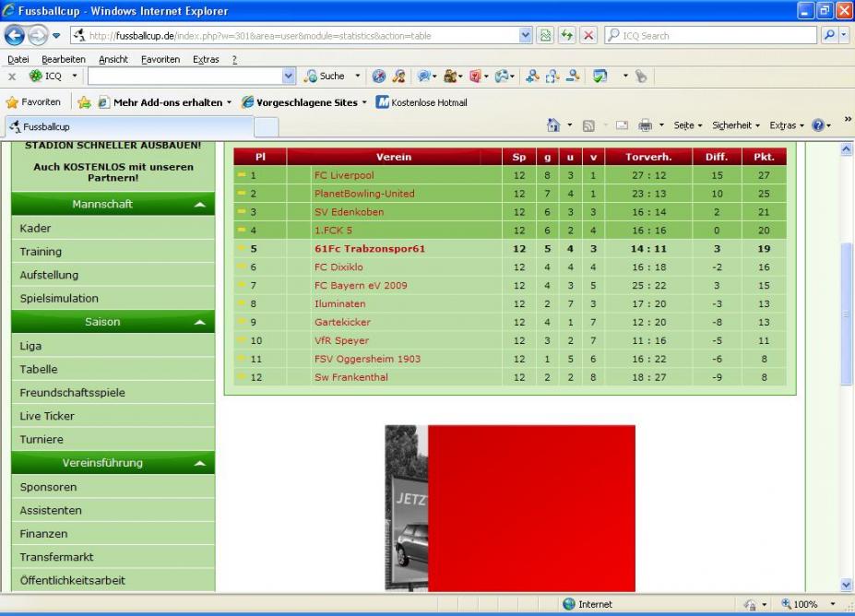Click the search magnifier icon

pos(827,36)
